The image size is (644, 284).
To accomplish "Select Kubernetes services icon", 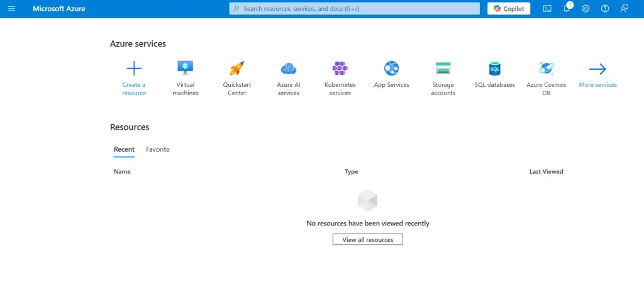I will tap(340, 69).
